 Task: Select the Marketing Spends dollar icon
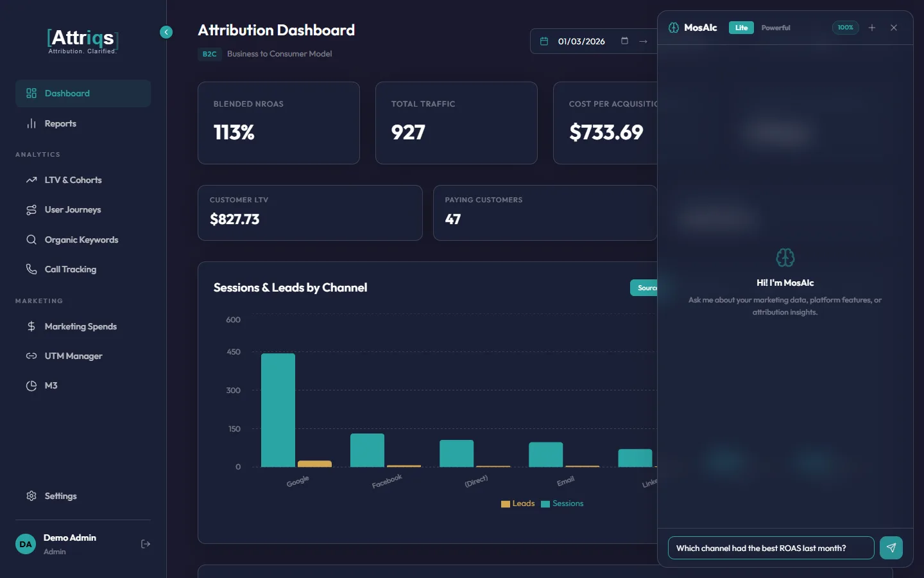coord(31,326)
